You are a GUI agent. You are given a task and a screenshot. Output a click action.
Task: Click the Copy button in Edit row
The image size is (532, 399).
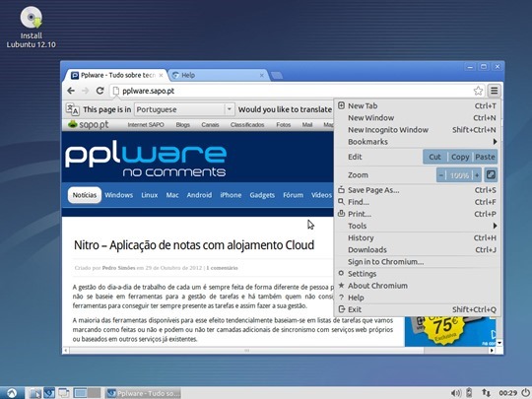[x=460, y=157]
